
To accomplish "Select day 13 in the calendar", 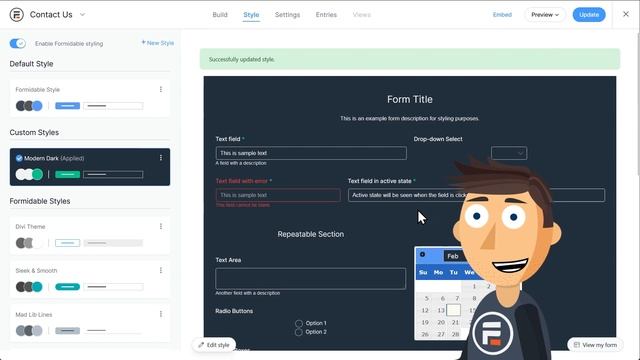I will [x=441, y=310].
